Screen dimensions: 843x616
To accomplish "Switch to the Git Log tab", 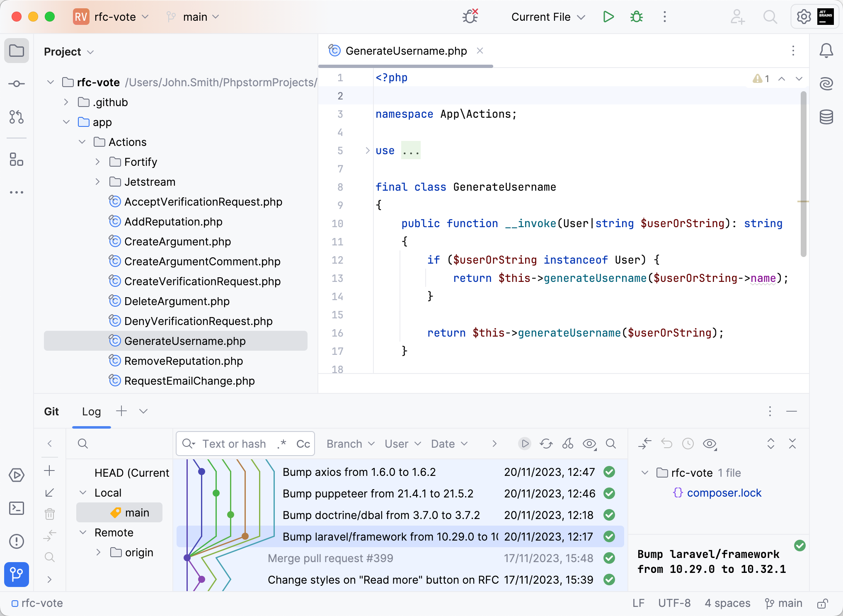I will (x=92, y=411).
